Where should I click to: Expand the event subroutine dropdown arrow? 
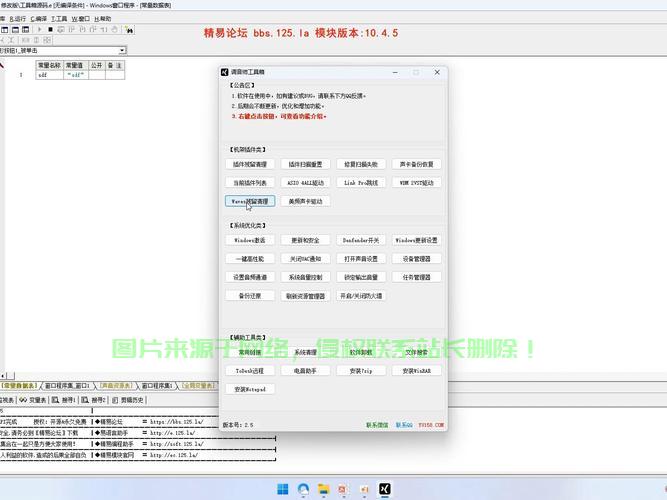click(122, 50)
